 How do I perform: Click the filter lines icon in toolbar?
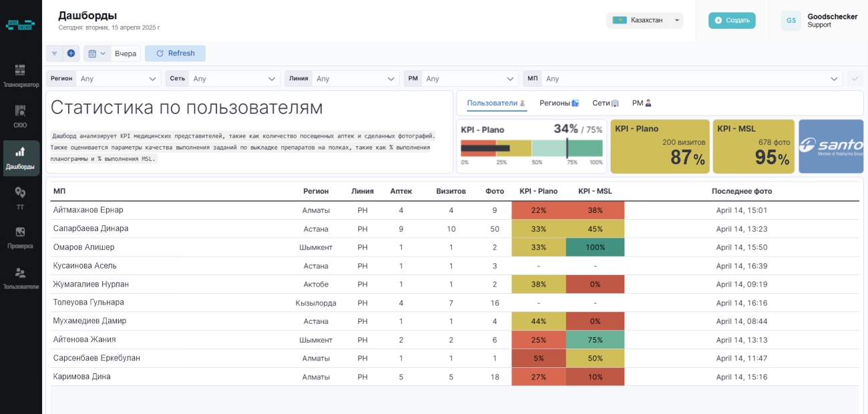click(x=55, y=53)
